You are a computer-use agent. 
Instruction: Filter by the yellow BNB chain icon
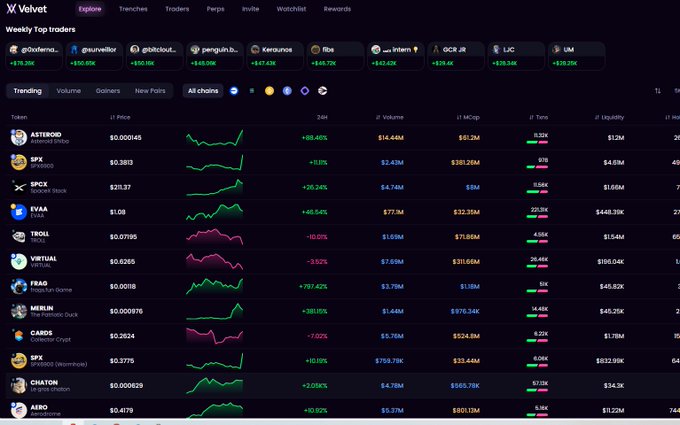[269, 91]
